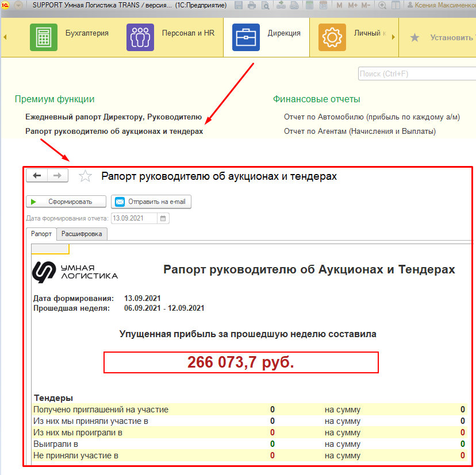Select the Дирекция section label
The height and width of the screenshot is (475, 476).
[x=284, y=33]
